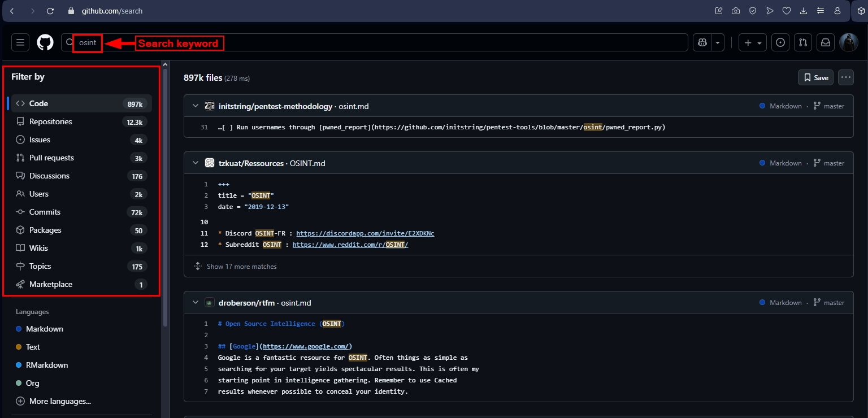Open the Create new plus dropdown
The width and height of the screenshot is (868, 418).
point(753,42)
